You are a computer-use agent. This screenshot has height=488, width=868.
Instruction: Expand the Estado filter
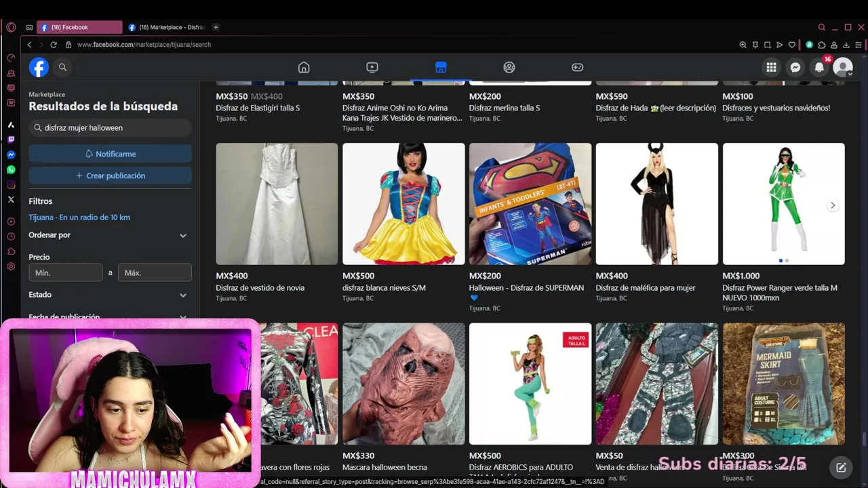tap(110, 295)
